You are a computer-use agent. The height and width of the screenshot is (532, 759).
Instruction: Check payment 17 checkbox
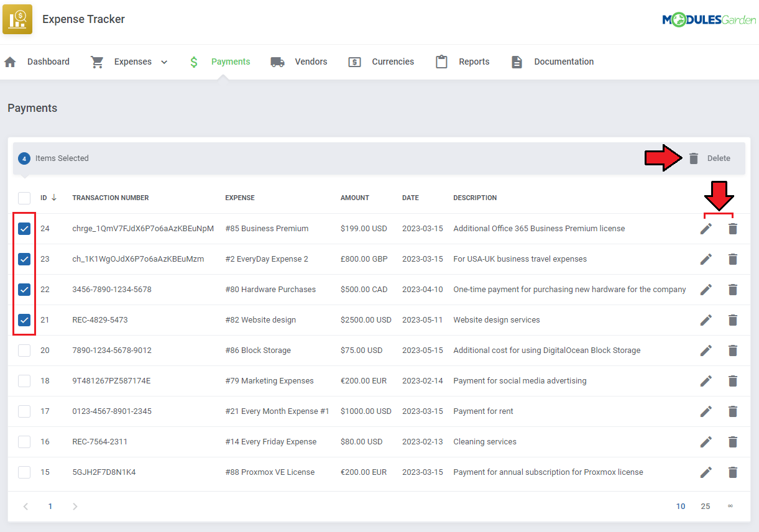24,411
